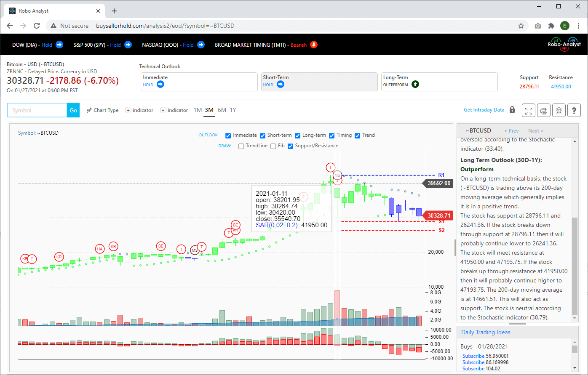This screenshot has height=375, width=588.
Task: Click the Immediate outlook HOLD arrow icon
Action: [x=160, y=85]
